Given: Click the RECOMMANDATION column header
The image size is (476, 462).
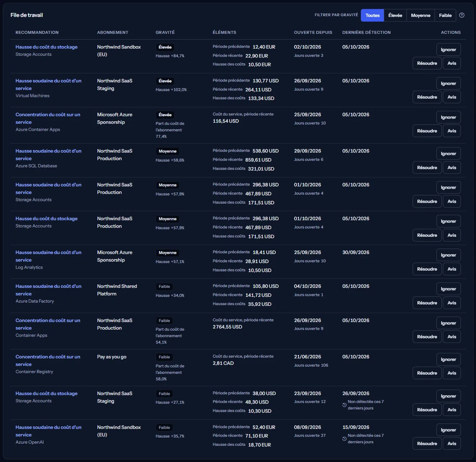Looking at the screenshot, I should click(37, 32).
